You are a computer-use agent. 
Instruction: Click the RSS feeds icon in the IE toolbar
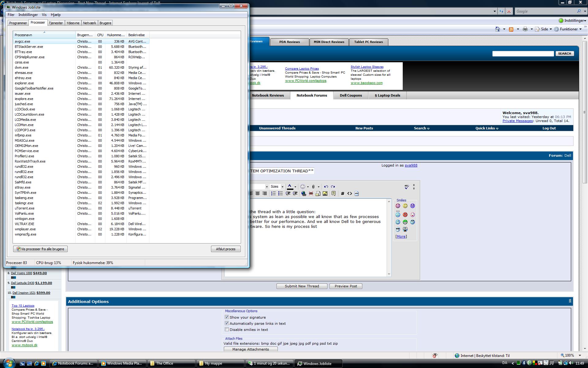click(511, 29)
